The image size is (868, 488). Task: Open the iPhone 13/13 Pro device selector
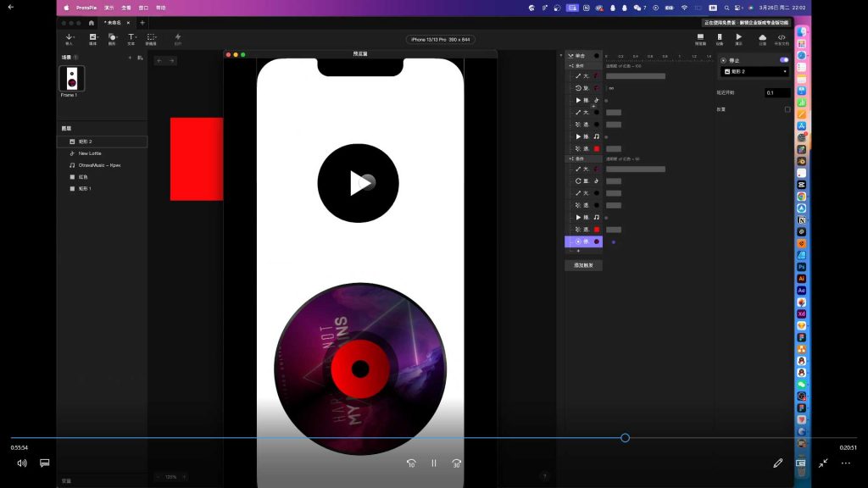441,40
